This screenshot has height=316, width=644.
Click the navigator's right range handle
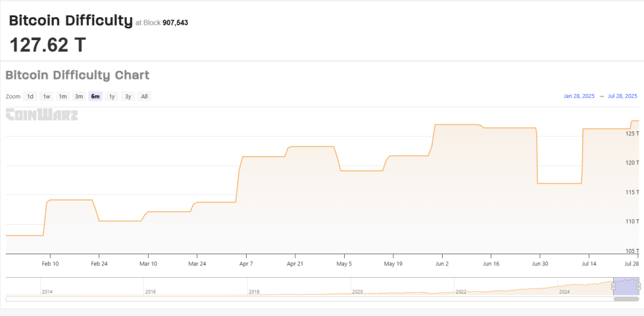[639, 286]
